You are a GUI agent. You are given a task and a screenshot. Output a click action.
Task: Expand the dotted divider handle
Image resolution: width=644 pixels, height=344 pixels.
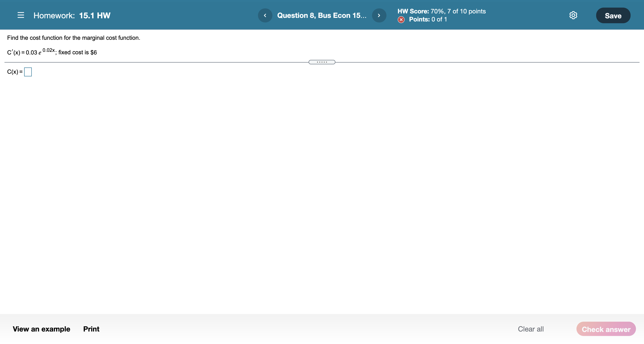click(322, 62)
